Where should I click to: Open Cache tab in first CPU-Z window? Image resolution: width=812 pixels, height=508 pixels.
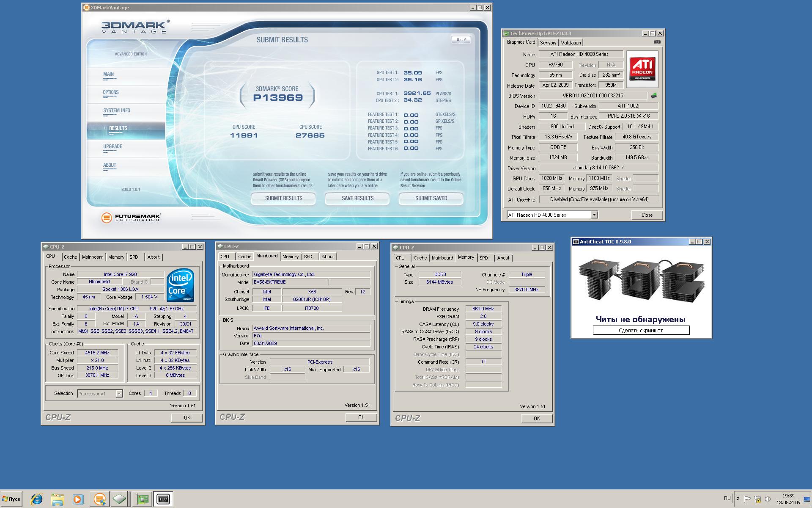(x=71, y=257)
